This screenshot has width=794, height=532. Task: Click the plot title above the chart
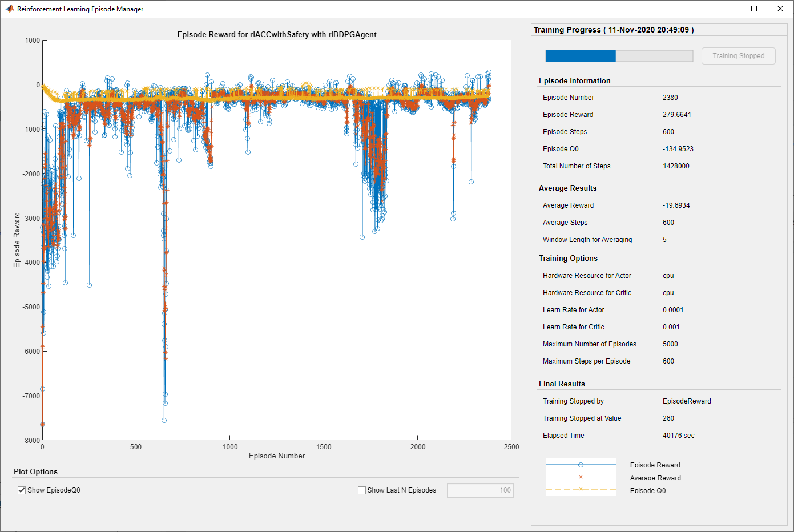[277, 34]
